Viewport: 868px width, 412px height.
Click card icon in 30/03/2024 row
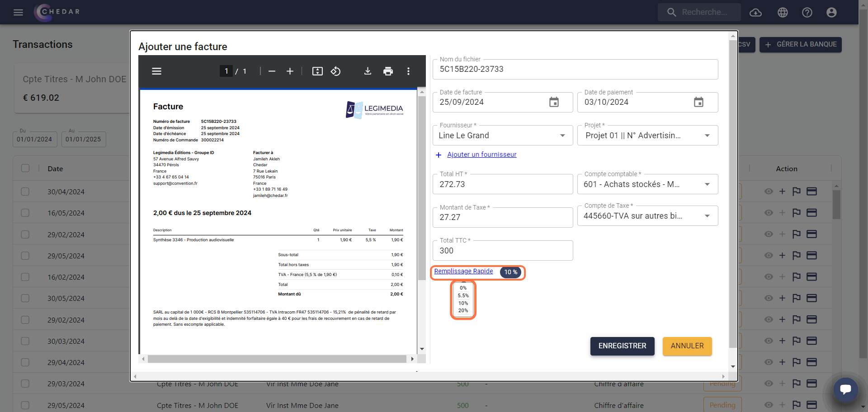[x=812, y=341]
